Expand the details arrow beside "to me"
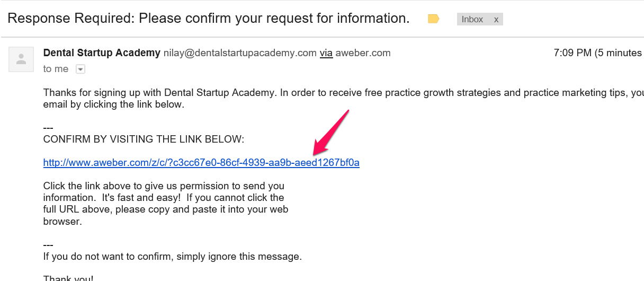 (80, 69)
